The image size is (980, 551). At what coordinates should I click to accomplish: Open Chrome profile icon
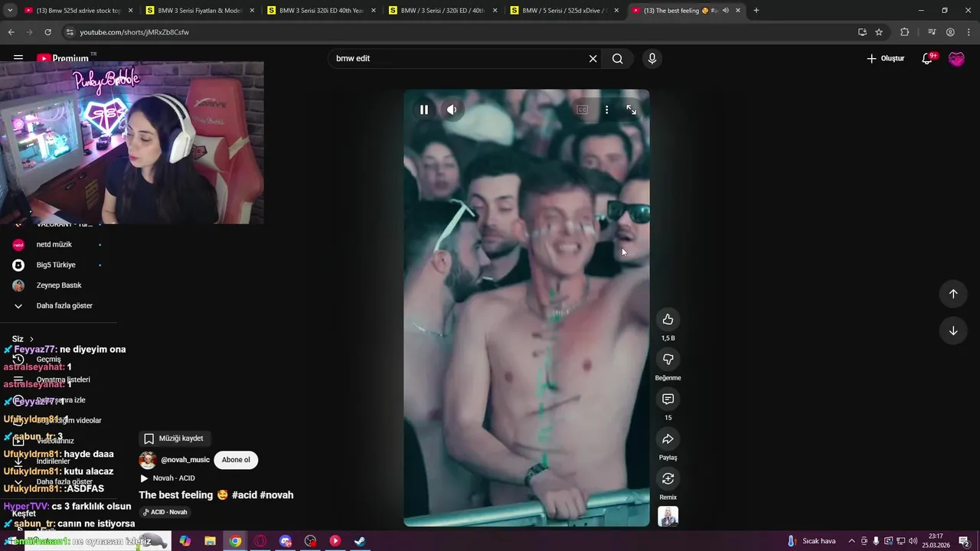(x=950, y=32)
